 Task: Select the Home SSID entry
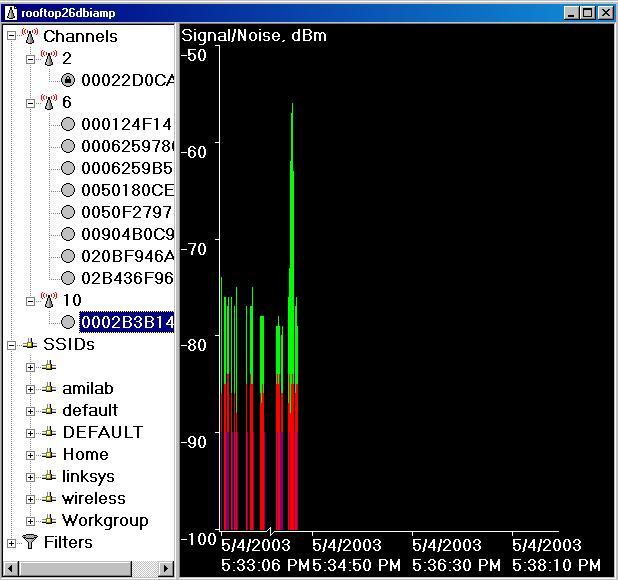(x=85, y=454)
